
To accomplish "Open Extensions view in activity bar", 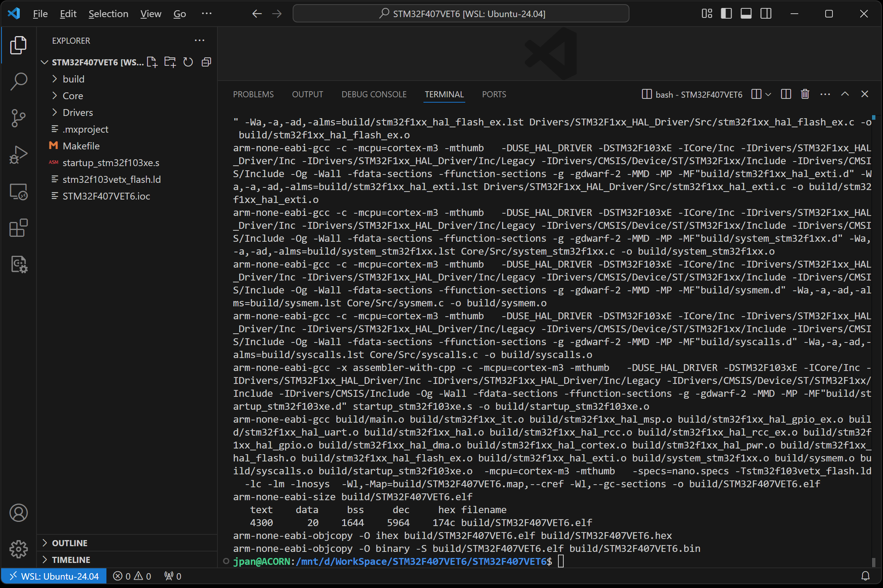I will point(18,228).
